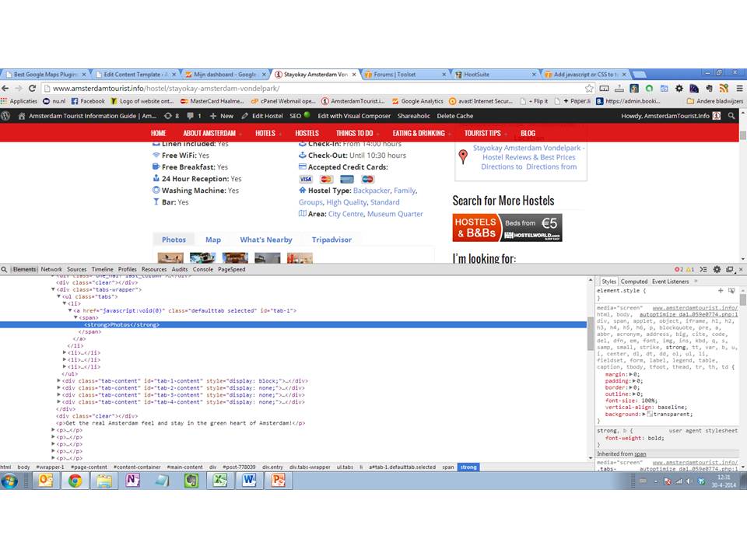The image size is (747, 560).
Task: Click the Evernote elephant extension icon
Action: (x=710, y=88)
